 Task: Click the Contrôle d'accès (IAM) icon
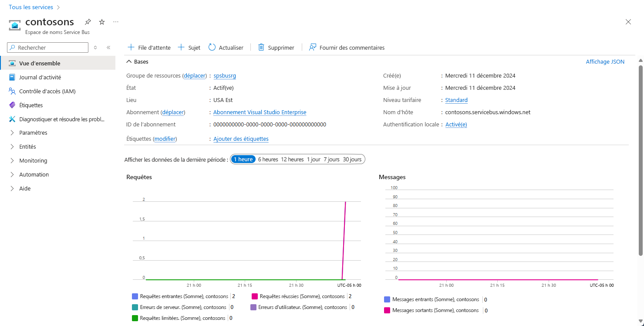click(x=12, y=91)
